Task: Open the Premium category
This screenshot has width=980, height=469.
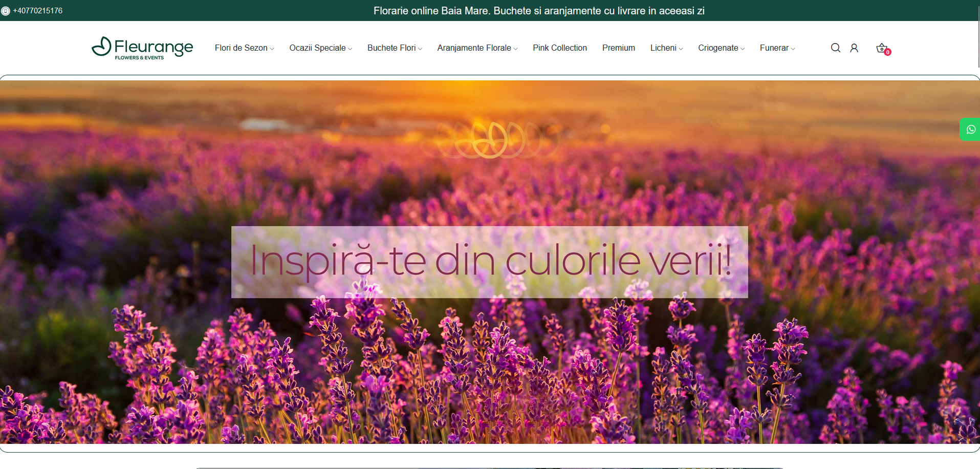Action: point(618,48)
